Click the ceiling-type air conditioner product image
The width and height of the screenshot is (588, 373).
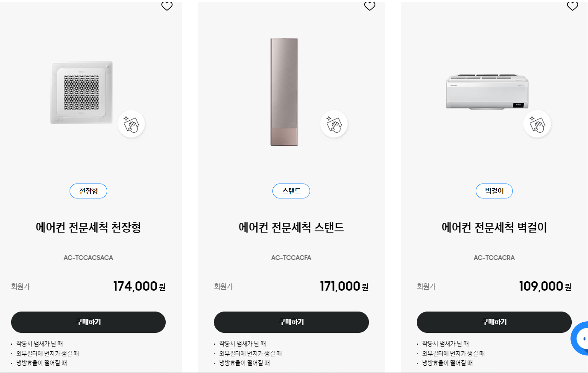coord(81,93)
